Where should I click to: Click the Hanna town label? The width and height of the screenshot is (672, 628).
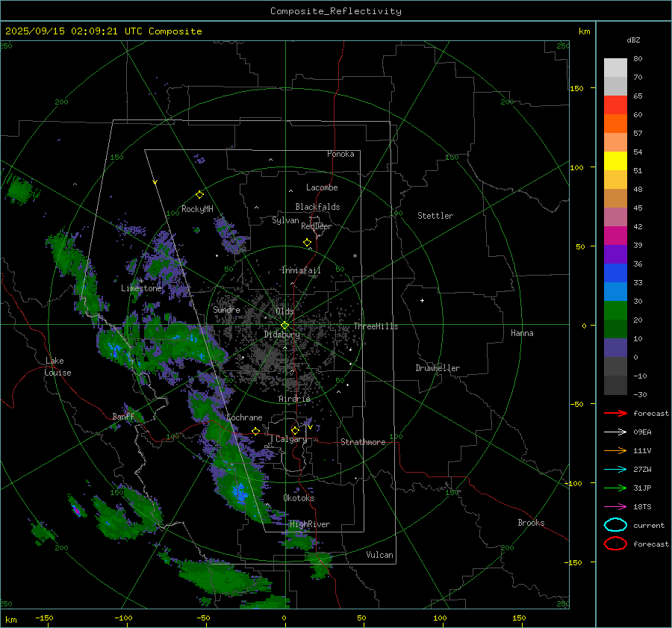(522, 333)
